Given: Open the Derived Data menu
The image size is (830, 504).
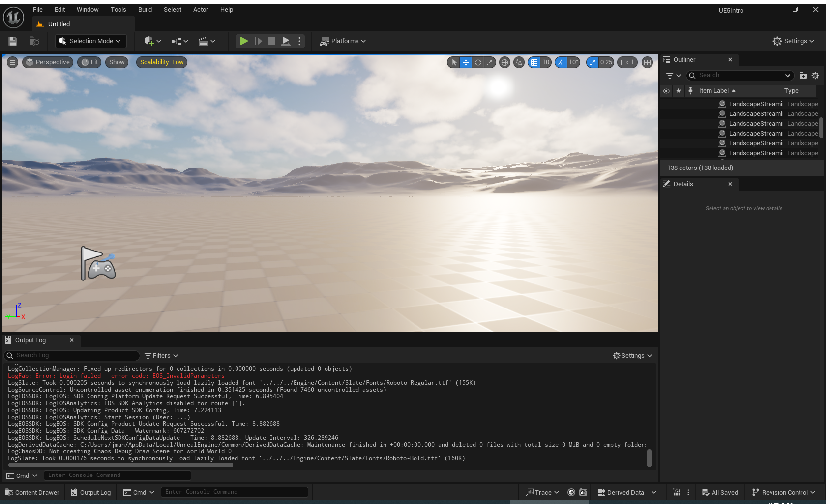Looking at the screenshot, I should point(627,493).
